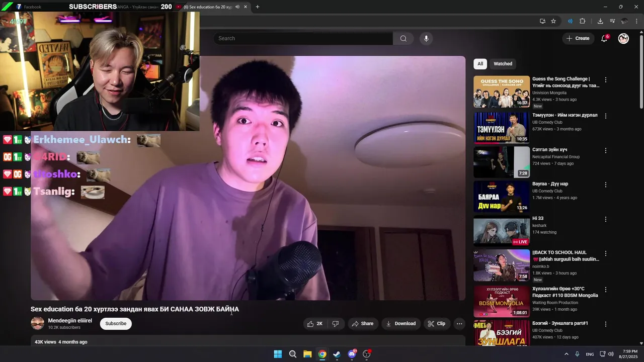The image size is (644, 362).
Task: Open YouTube account avatar menu
Action: coord(623,38)
